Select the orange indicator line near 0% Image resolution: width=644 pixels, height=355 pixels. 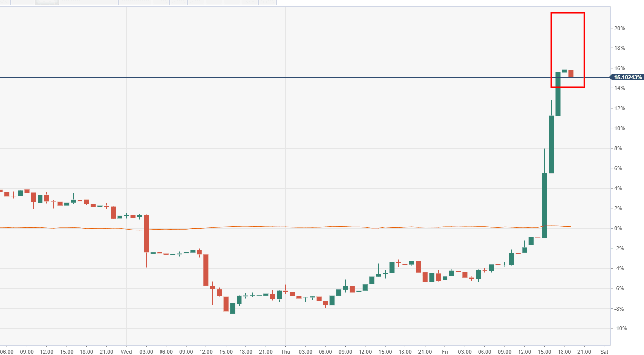click(296, 227)
